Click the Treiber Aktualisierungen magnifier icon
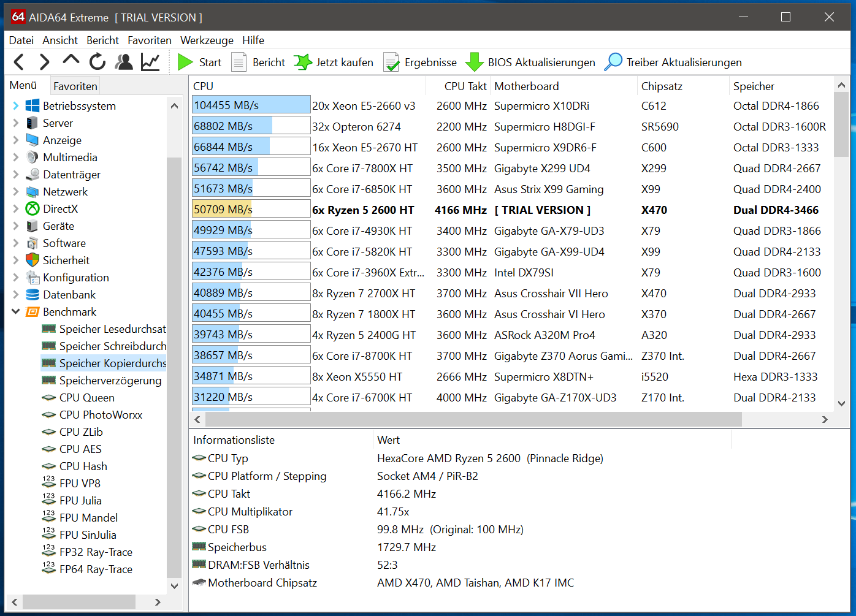This screenshot has width=856, height=616. pos(613,62)
